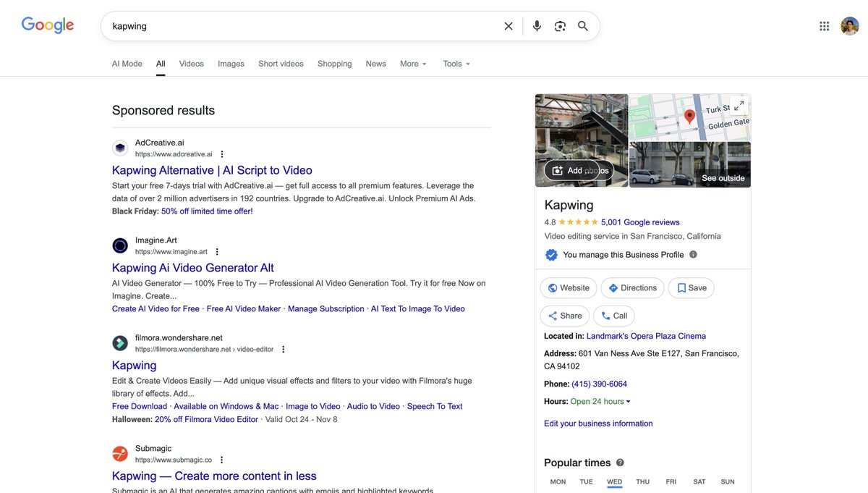Click the Call button
Viewport: 868px width, 493px height.
click(614, 316)
